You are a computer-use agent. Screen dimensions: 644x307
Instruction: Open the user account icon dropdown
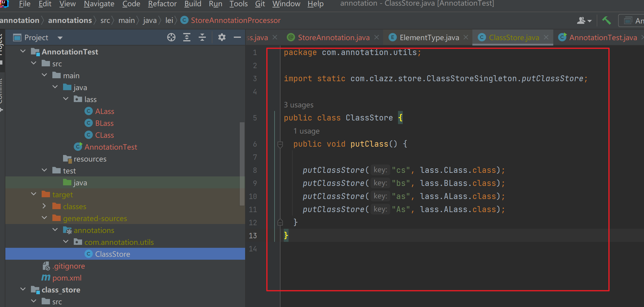coord(584,20)
